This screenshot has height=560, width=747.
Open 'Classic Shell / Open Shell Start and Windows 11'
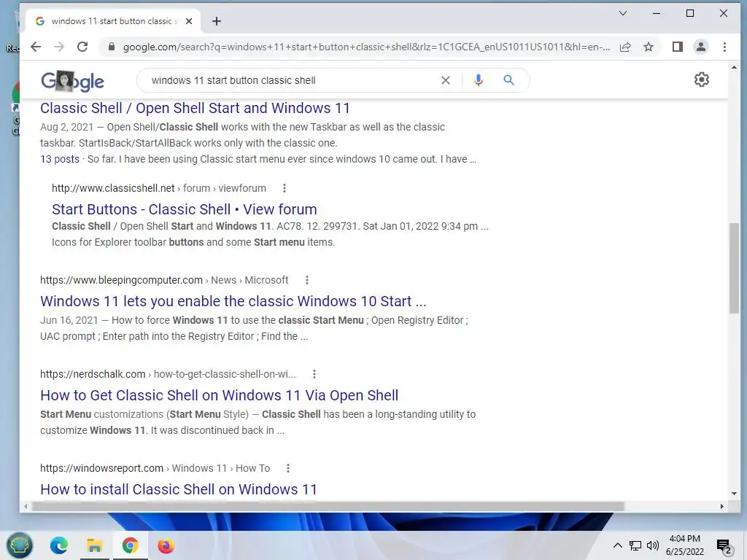pos(195,108)
